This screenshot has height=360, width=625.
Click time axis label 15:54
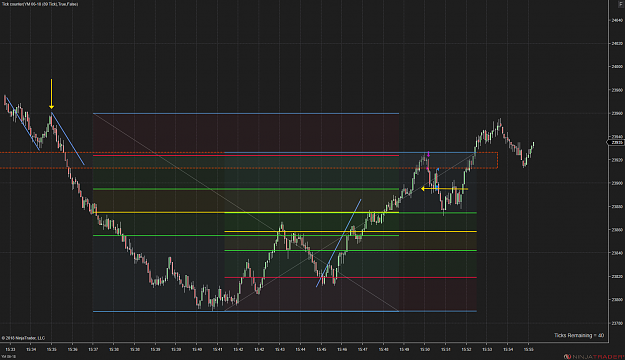[507, 350]
